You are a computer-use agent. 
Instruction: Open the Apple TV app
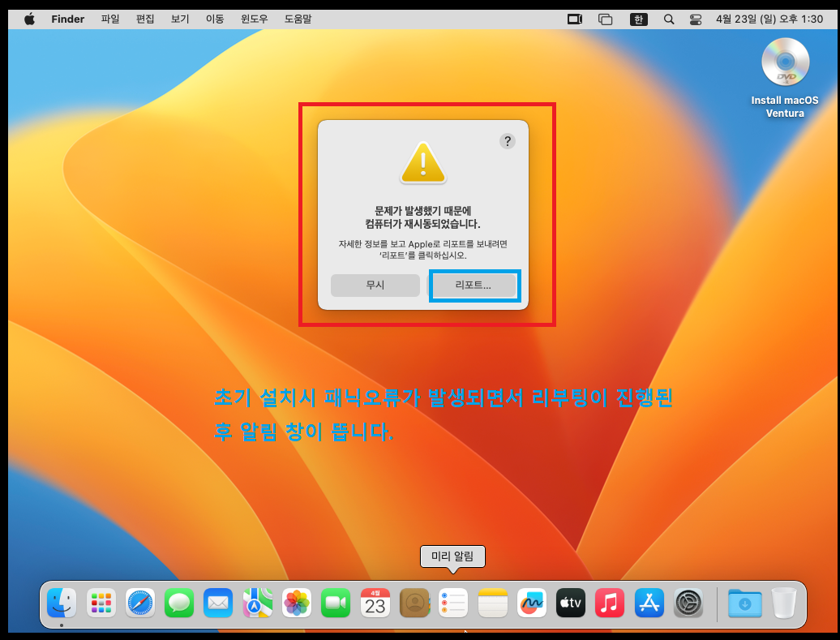click(x=571, y=603)
